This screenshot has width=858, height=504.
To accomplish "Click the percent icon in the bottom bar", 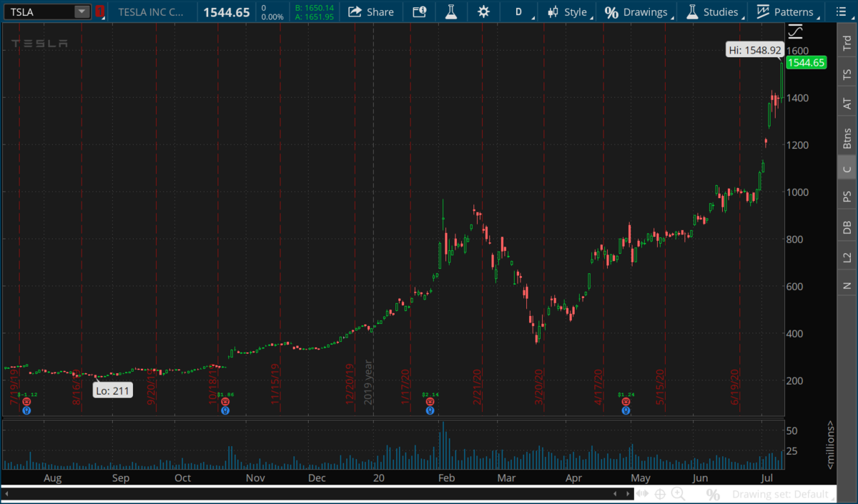I will click(x=712, y=494).
